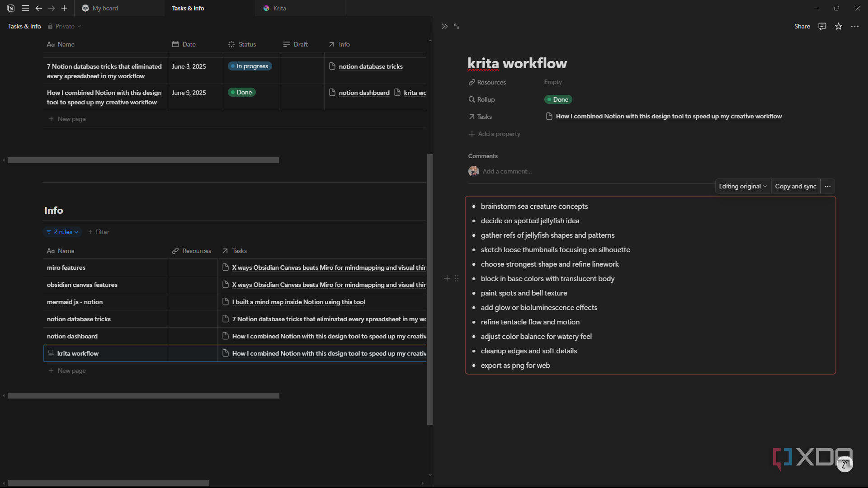Click the Share button
The width and height of the screenshot is (868, 488).
click(802, 26)
